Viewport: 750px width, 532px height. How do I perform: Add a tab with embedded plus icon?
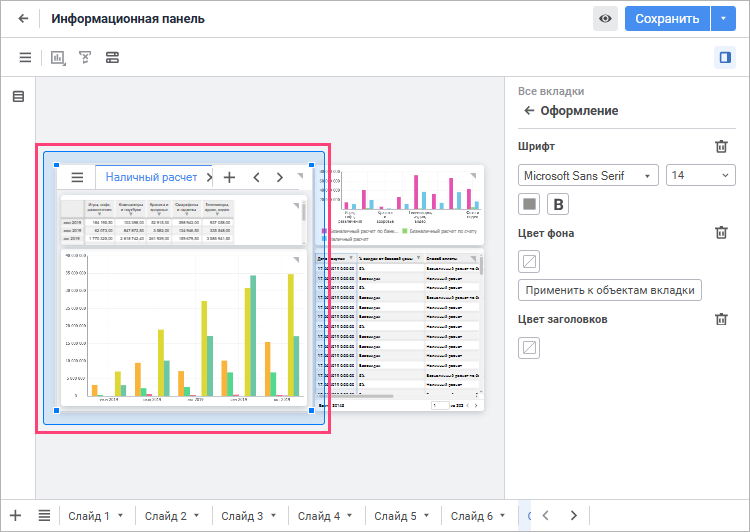230,177
